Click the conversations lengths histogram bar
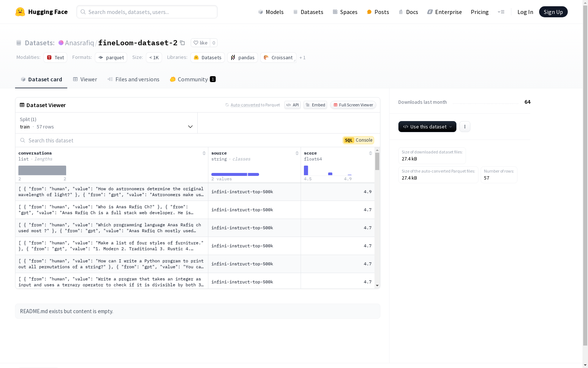 coord(42,170)
